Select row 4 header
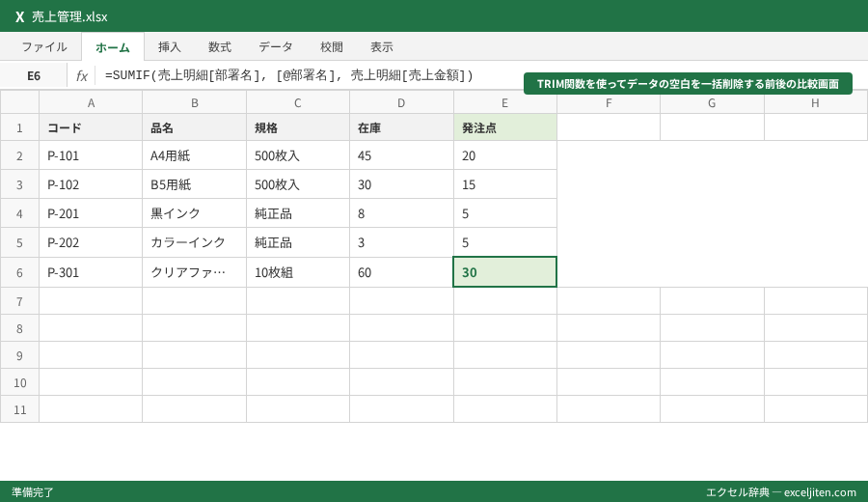This screenshot has width=868, height=502. (x=19, y=213)
